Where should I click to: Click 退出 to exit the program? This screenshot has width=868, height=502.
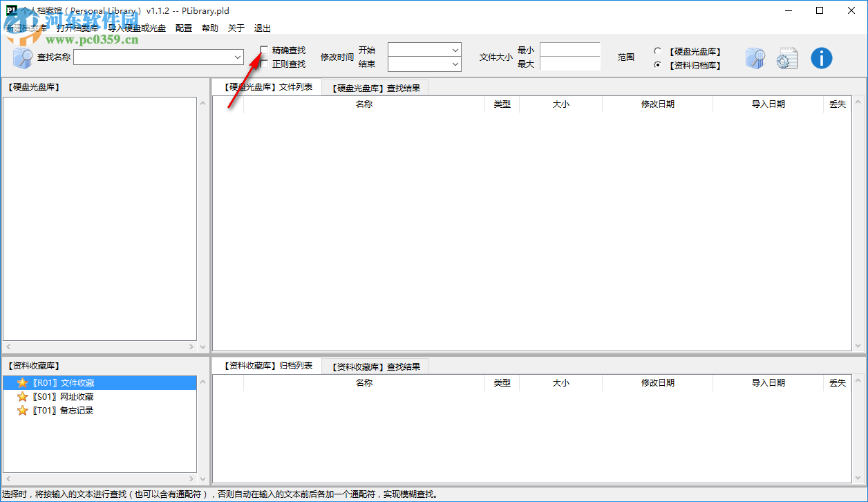pyautogui.click(x=262, y=28)
